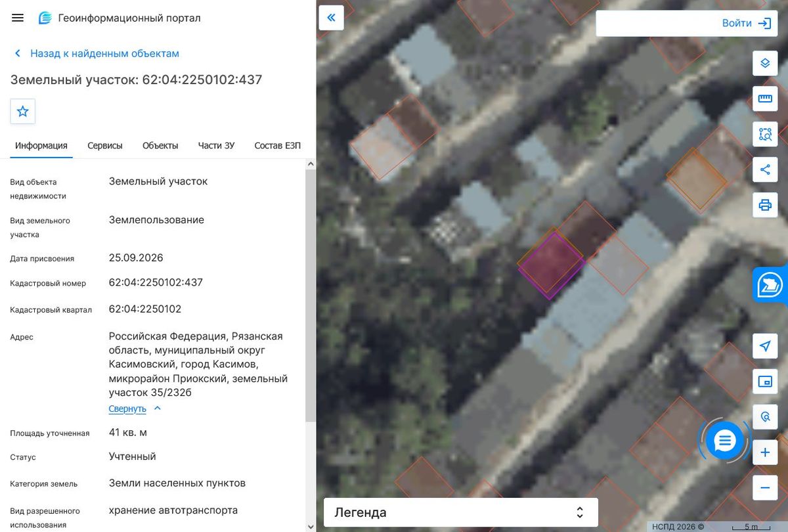The width and height of the screenshot is (788, 532).
Task: Collapse the address with Свернуть
Action: tap(135, 409)
